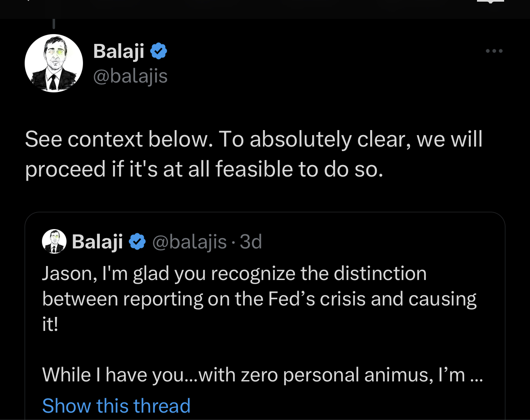530x420 pixels.
Task: Tap the small avatar in the quoted tweet
Action: pyautogui.click(x=54, y=241)
